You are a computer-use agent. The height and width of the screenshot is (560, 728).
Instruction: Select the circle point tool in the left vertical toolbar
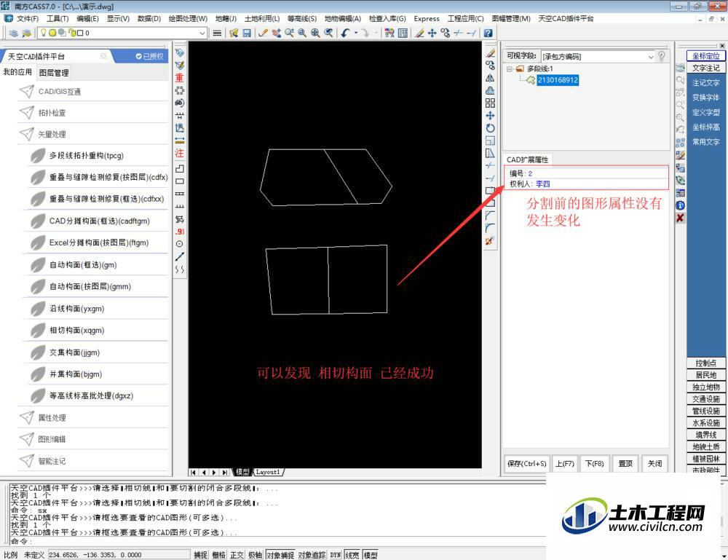[179, 244]
